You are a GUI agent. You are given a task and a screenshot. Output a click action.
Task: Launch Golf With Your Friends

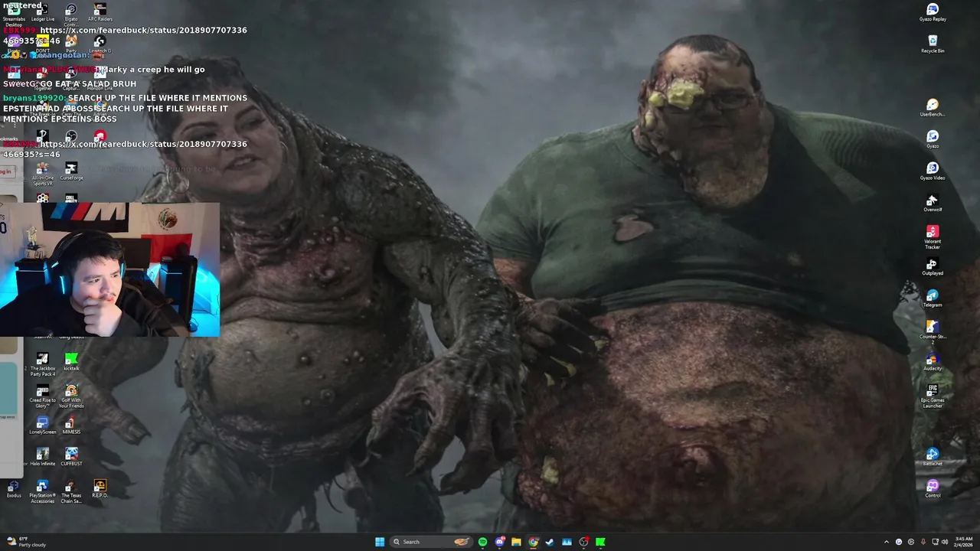click(71, 396)
